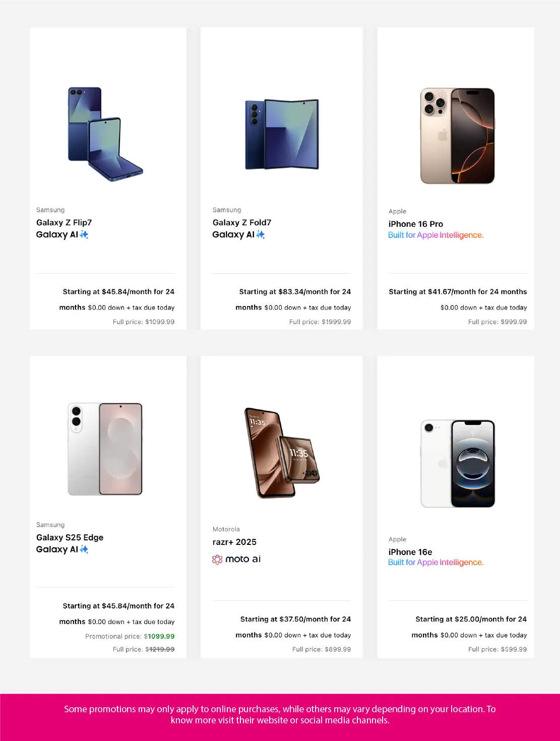Open the iPhone 16 Pro product image
The image size is (560, 741).
458,136
